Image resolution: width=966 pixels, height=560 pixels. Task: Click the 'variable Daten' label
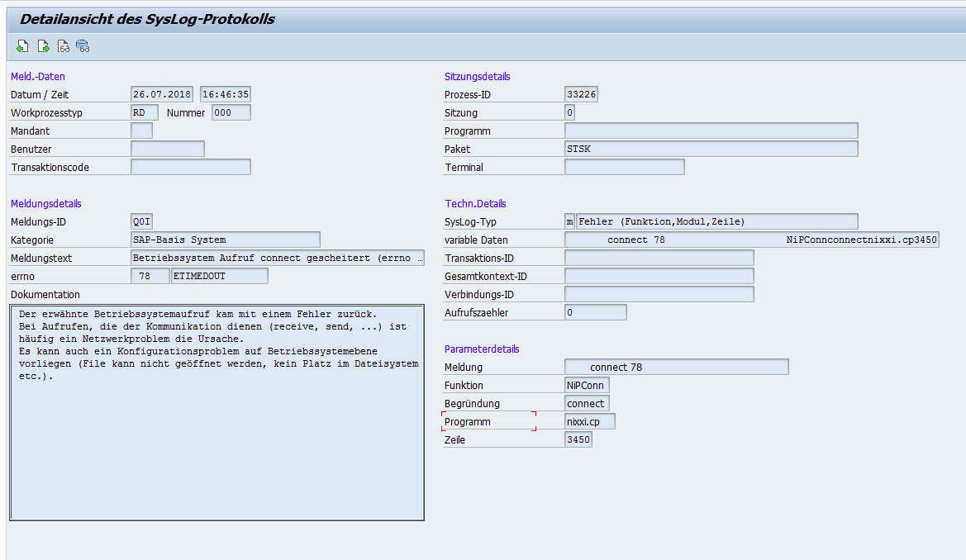point(476,240)
